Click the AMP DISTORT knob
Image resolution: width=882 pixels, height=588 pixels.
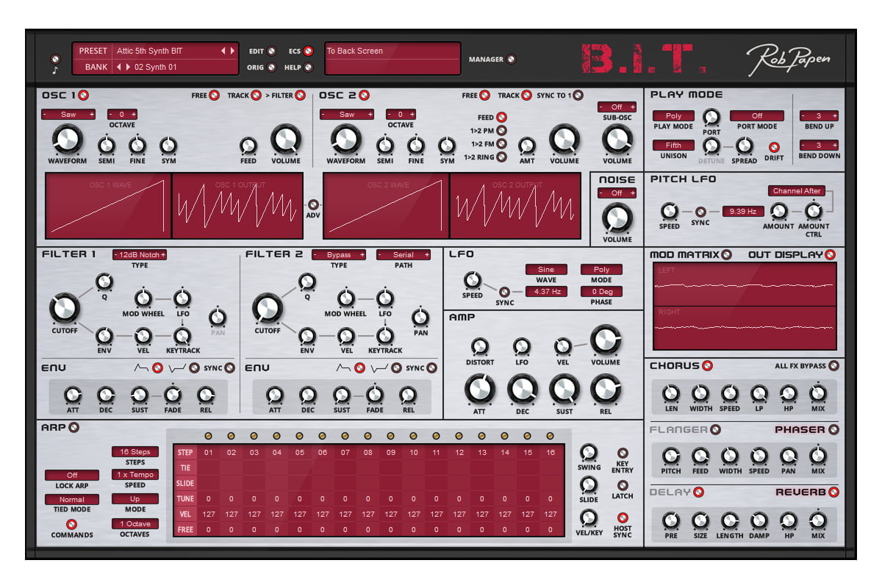coord(479,347)
